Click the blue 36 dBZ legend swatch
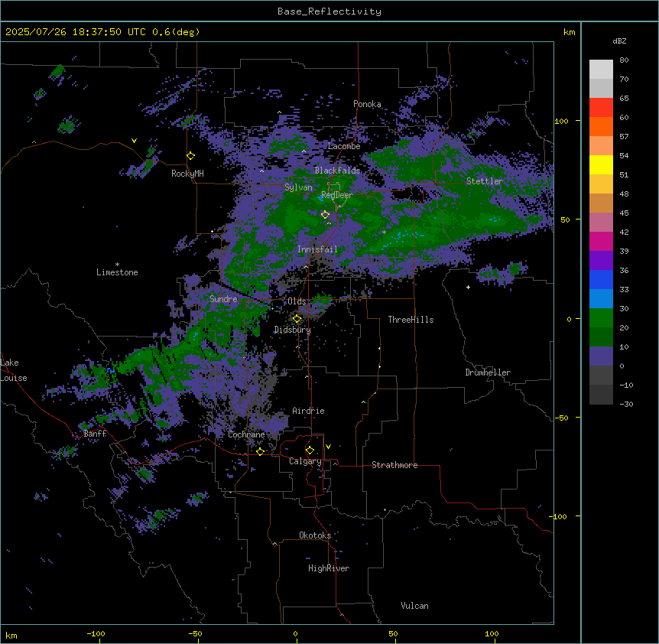Image resolution: width=659 pixels, height=644 pixels. click(x=601, y=279)
